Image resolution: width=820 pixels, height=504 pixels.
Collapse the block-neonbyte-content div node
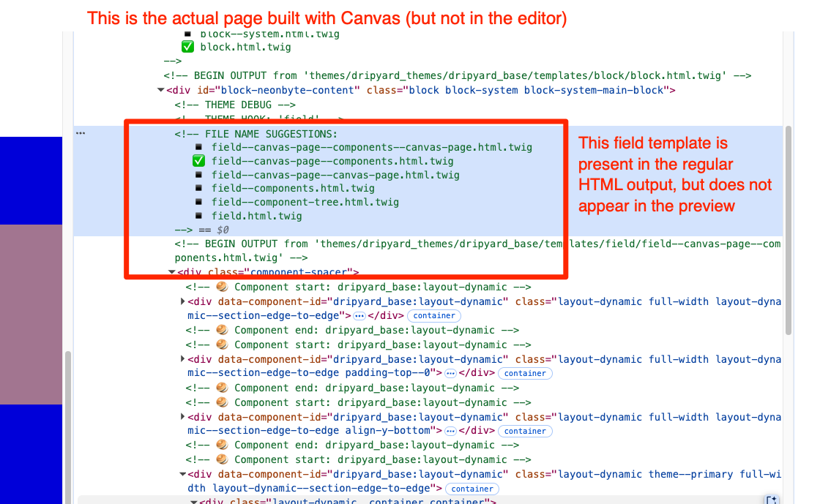click(x=161, y=91)
